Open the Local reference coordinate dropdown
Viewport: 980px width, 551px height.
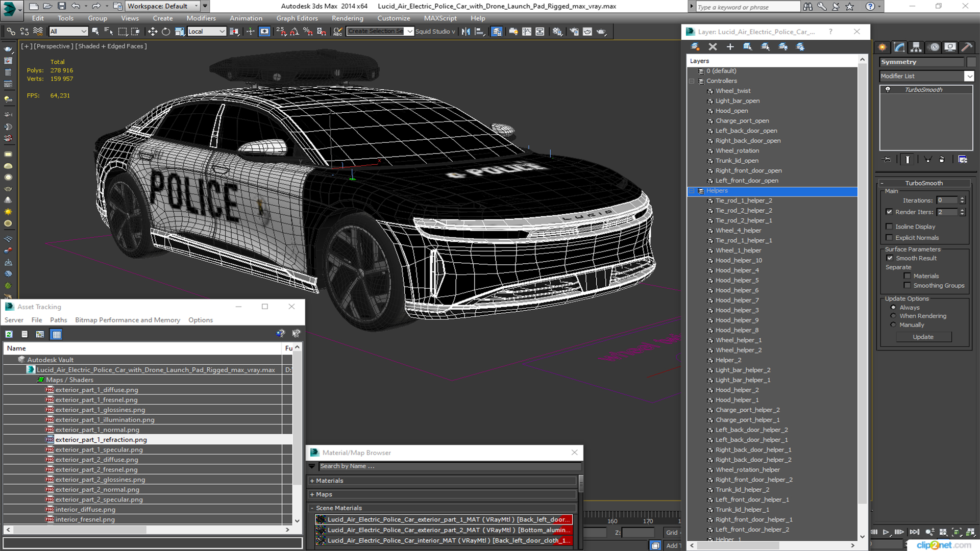[x=207, y=32]
